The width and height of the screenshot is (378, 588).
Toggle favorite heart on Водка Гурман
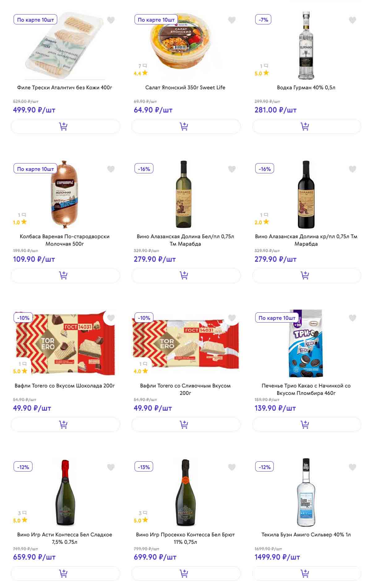[x=352, y=20]
